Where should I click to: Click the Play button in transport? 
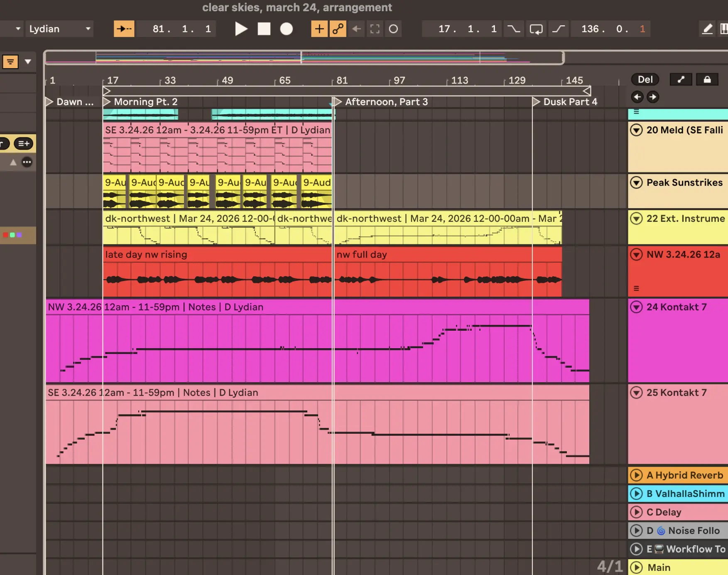click(241, 29)
